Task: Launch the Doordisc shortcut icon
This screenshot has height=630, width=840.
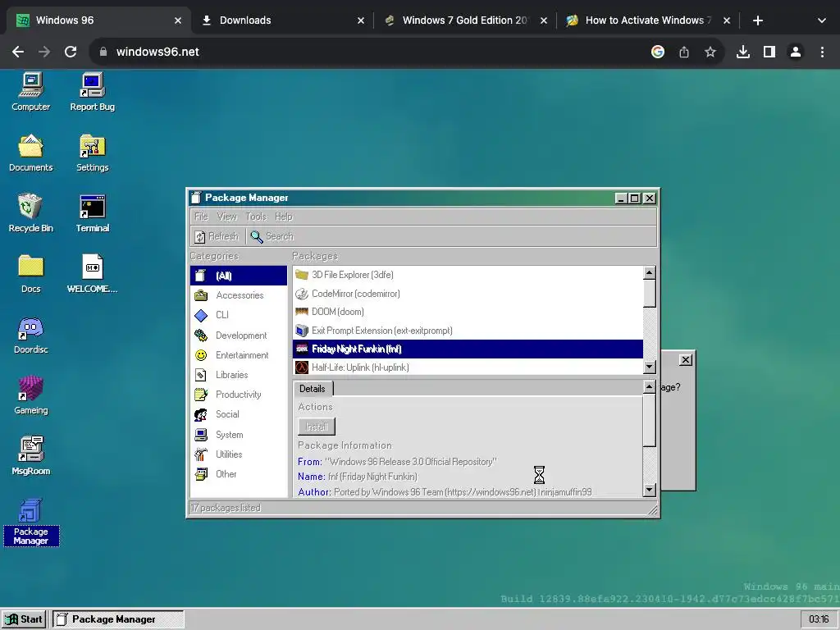Action: (x=31, y=335)
